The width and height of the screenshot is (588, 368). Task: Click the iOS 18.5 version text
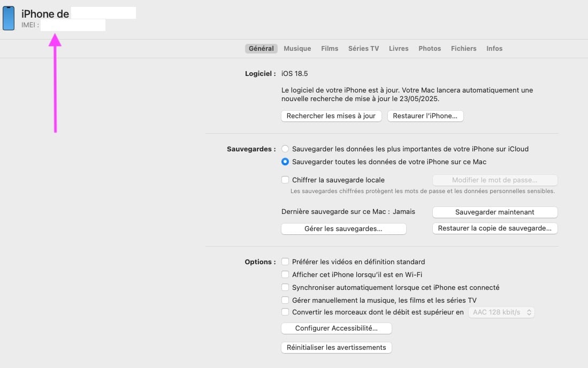point(294,73)
